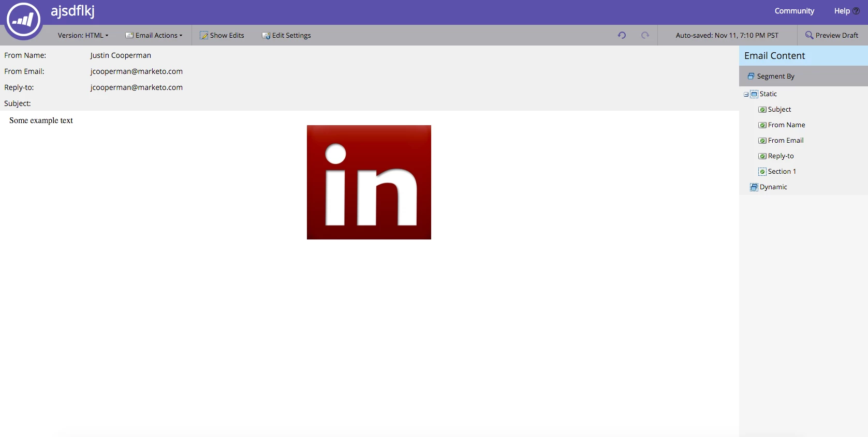The height and width of the screenshot is (437, 868).
Task: Click the From Email tree item icon
Action: (762, 141)
